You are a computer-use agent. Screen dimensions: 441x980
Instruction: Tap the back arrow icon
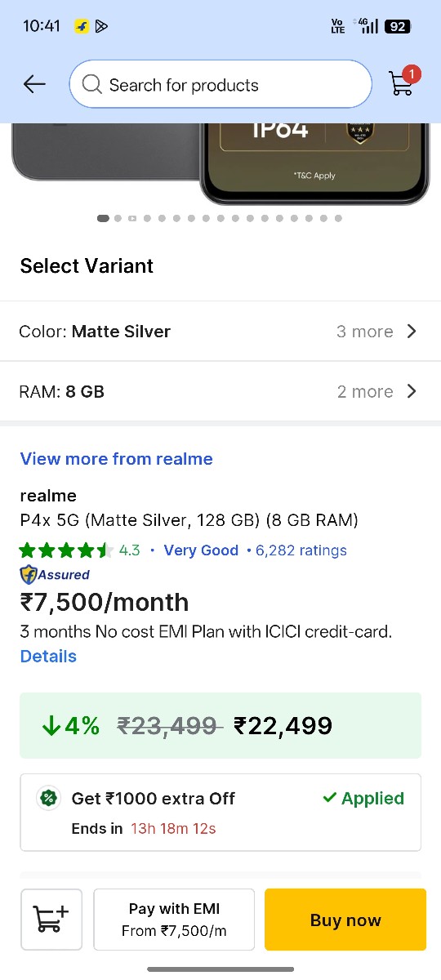pos(34,84)
